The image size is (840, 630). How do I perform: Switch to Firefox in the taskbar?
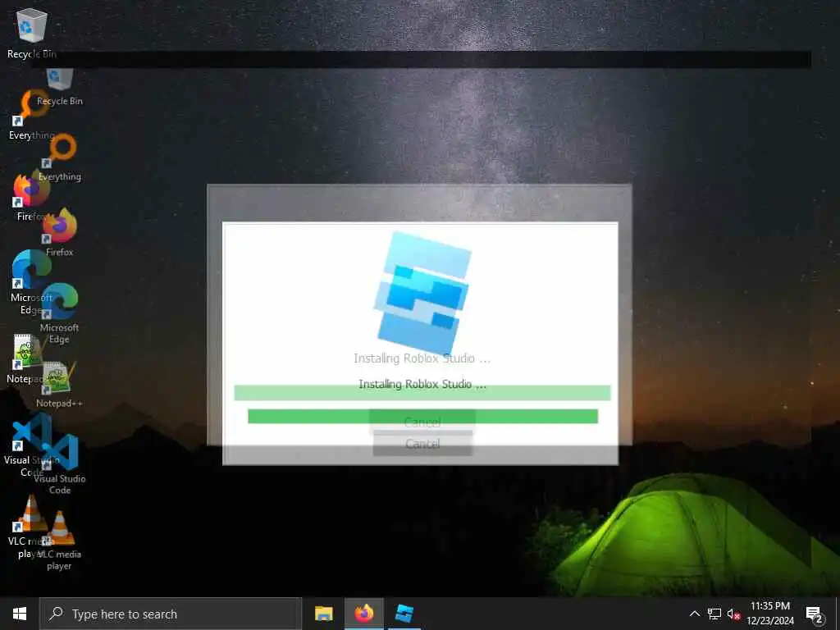(x=363, y=614)
